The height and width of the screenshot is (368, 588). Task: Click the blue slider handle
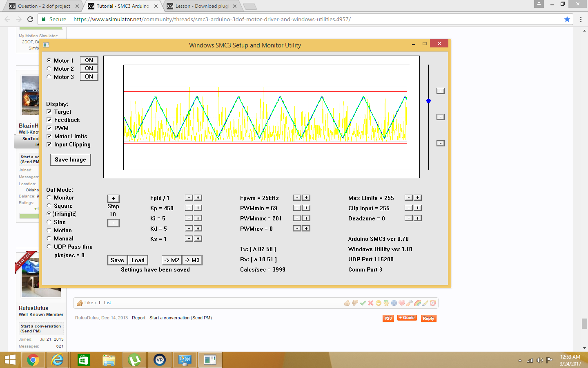pos(428,101)
